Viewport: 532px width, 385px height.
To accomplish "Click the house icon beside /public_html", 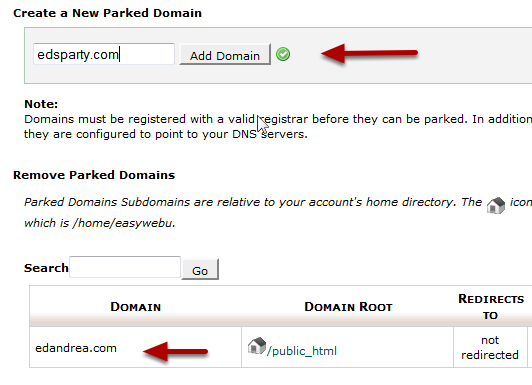I will 257,346.
